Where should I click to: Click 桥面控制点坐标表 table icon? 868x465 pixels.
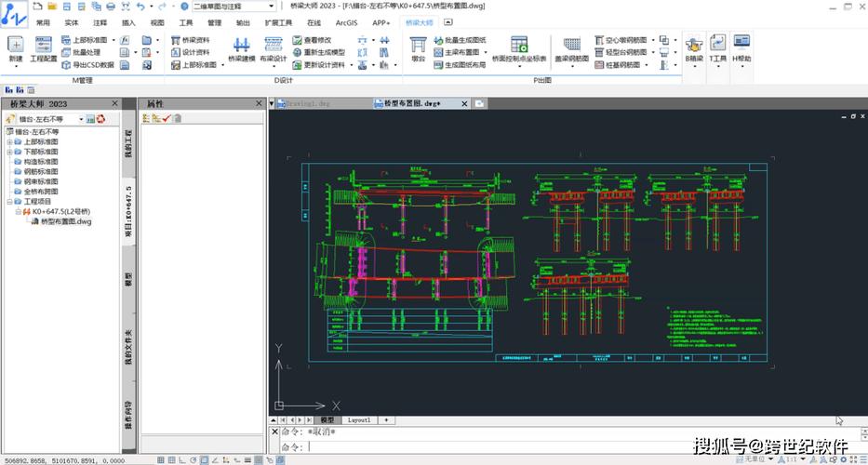[519, 48]
